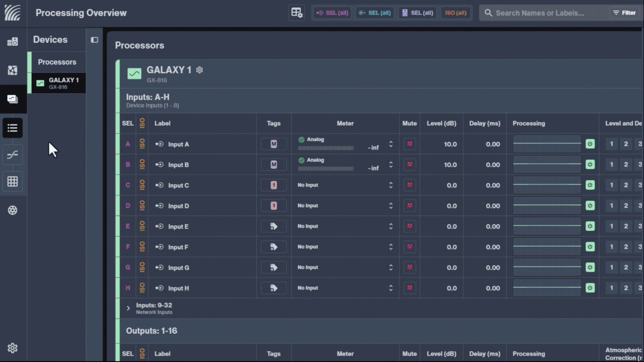Click the first SEL (all) inputs button
Viewport: 644px width, 362px height.
(x=332, y=13)
